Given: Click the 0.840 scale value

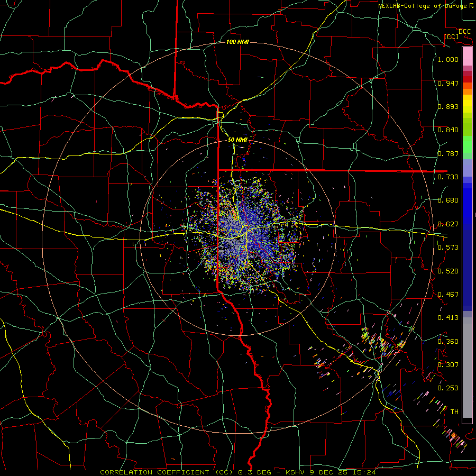Looking at the screenshot, I should pyautogui.click(x=448, y=130).
